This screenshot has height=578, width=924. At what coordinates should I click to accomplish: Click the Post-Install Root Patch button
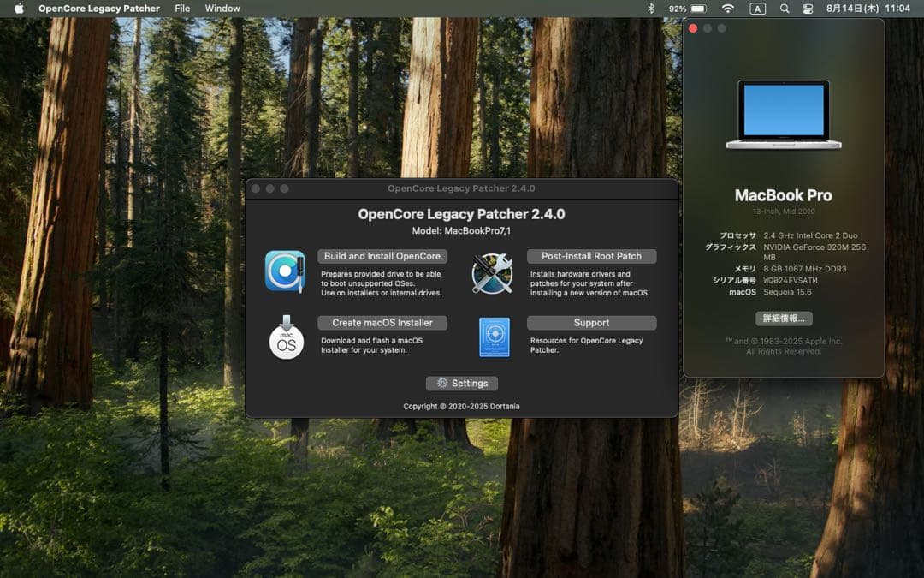click(591, 256)
